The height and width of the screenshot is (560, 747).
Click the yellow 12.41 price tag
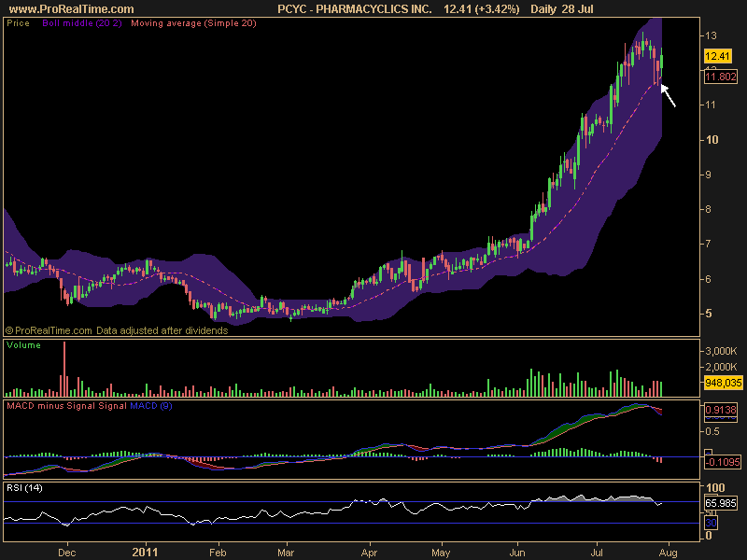717,56
